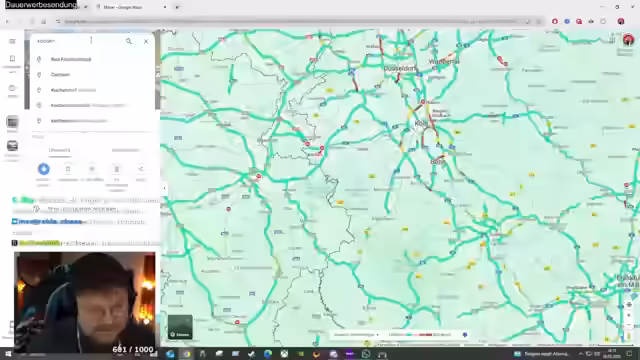The width and height of the screenshot is (640, 360).
Task: Open the first recent place thumbnail in sidebar
Action: pos(12,122)
